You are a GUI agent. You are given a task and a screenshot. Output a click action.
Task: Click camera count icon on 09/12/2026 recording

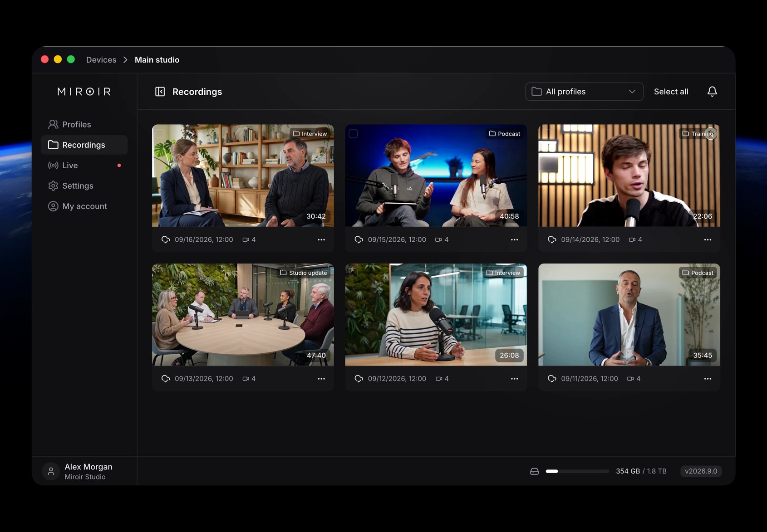438,379
